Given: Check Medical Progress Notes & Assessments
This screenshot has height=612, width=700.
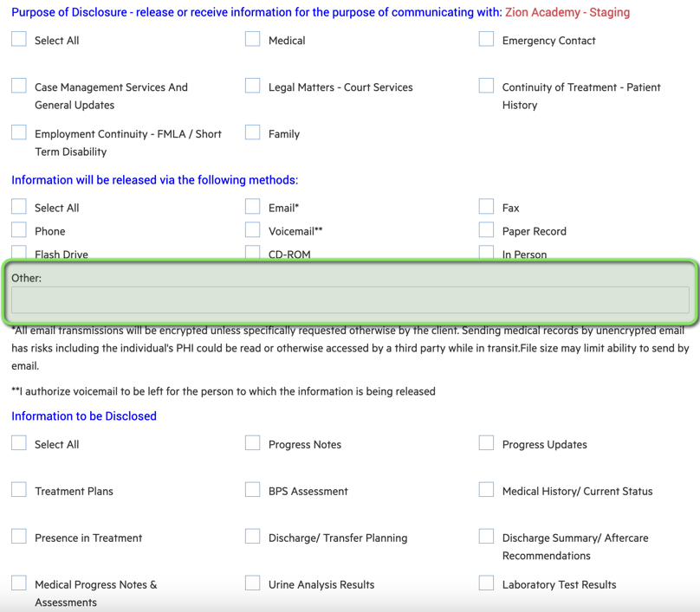Looking at the screenshot, I should point(19,583).
